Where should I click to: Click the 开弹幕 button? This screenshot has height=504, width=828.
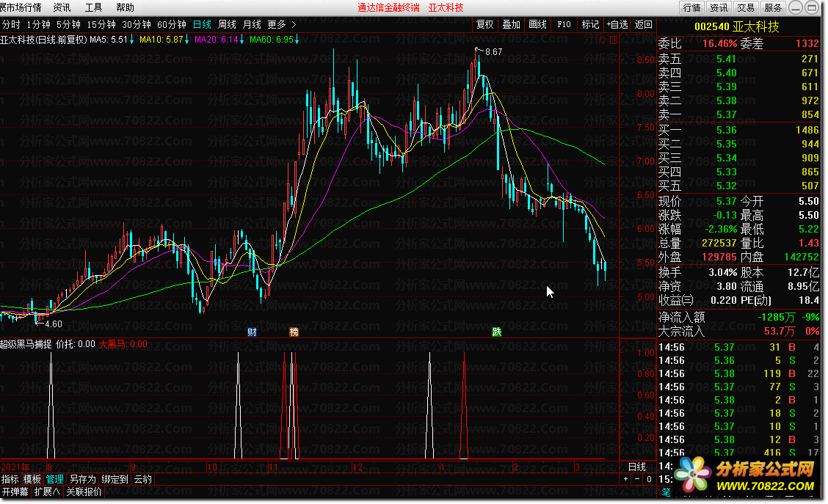pyautogui.click(x=15, y=492)
